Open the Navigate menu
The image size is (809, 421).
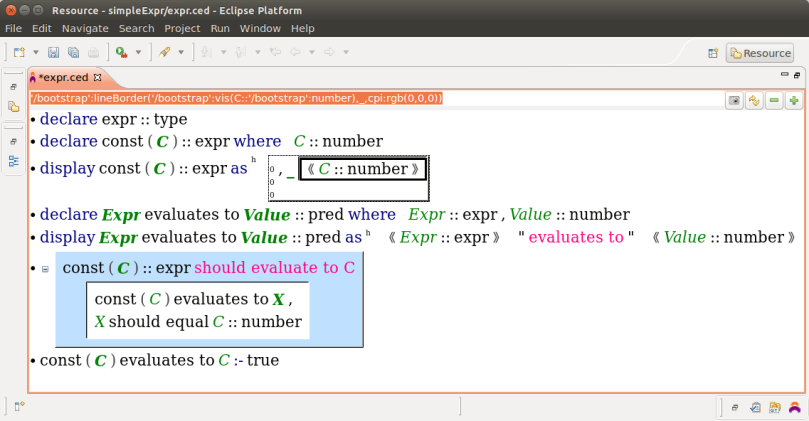[x=85, y=29]
